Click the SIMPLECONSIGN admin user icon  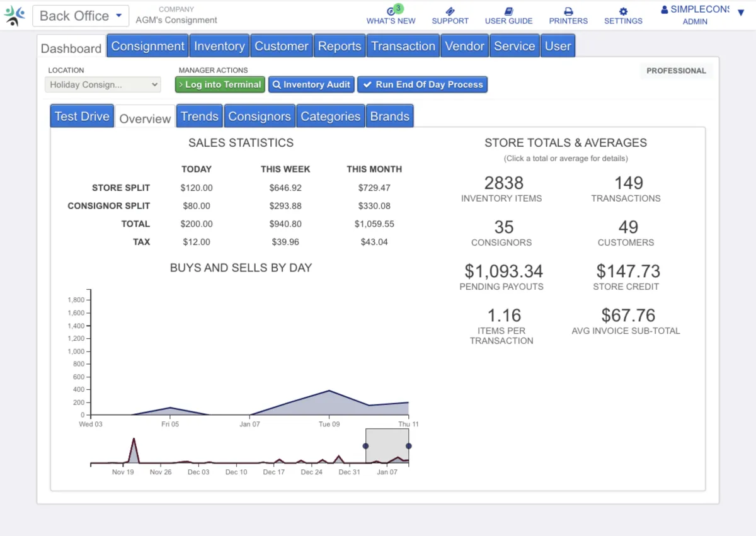tap(665, 9)
